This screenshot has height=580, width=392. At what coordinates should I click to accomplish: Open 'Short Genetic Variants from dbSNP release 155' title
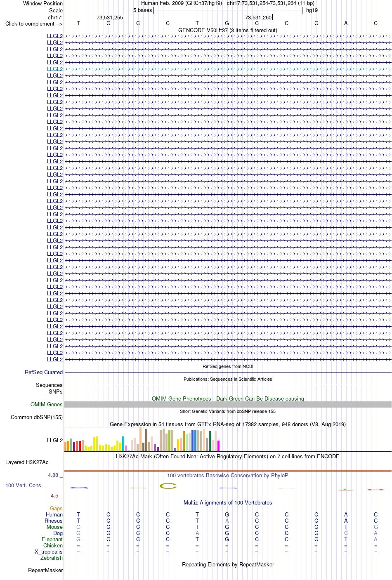(228, 411)
